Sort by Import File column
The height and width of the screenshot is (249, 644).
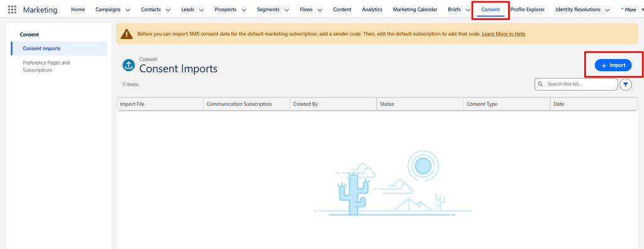pyautogui.click(x=160, y=104)
